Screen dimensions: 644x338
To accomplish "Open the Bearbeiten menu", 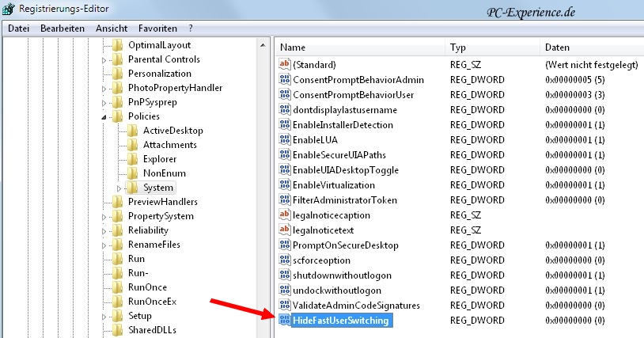I will [x=63, y=28].
